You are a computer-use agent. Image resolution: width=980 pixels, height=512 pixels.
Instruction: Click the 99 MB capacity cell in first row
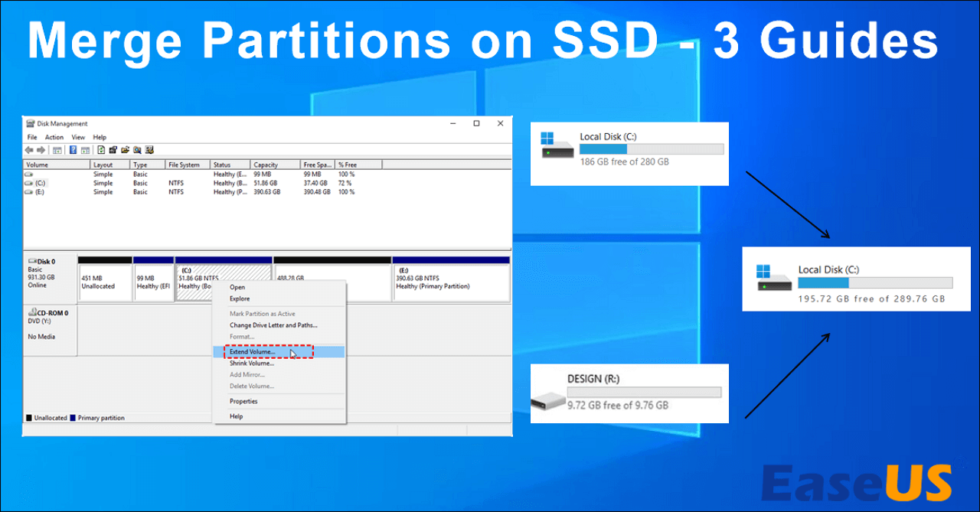point(263,174)
